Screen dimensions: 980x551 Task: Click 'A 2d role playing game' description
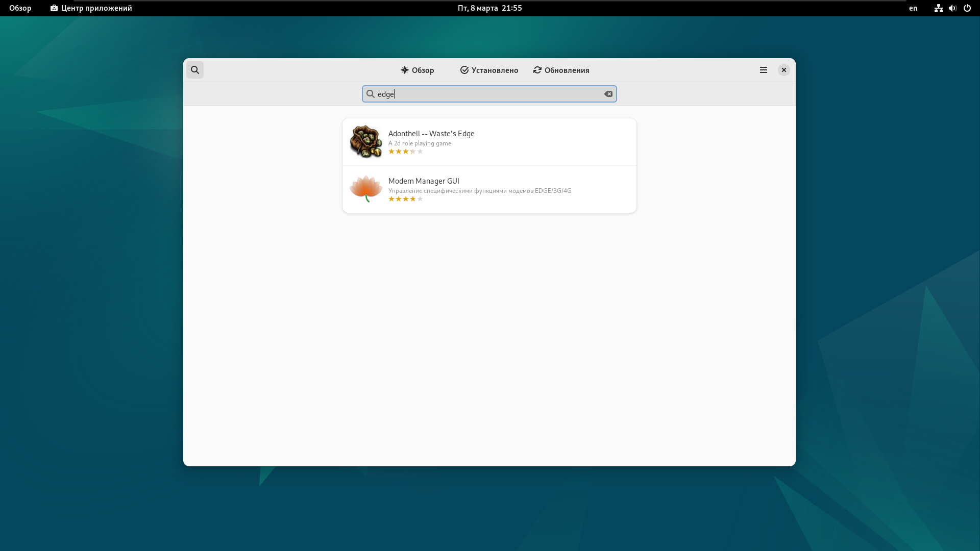pos(420,143)
